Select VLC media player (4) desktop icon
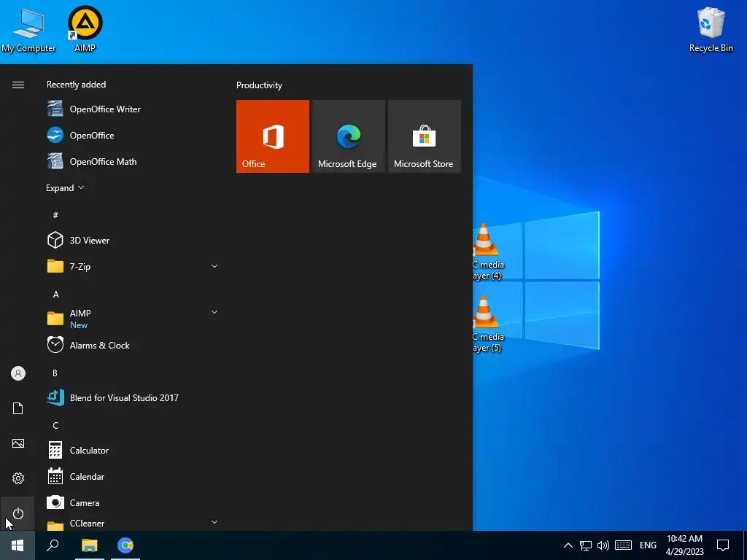The height and width of the screenshot is (560, 747). point(488,252)
